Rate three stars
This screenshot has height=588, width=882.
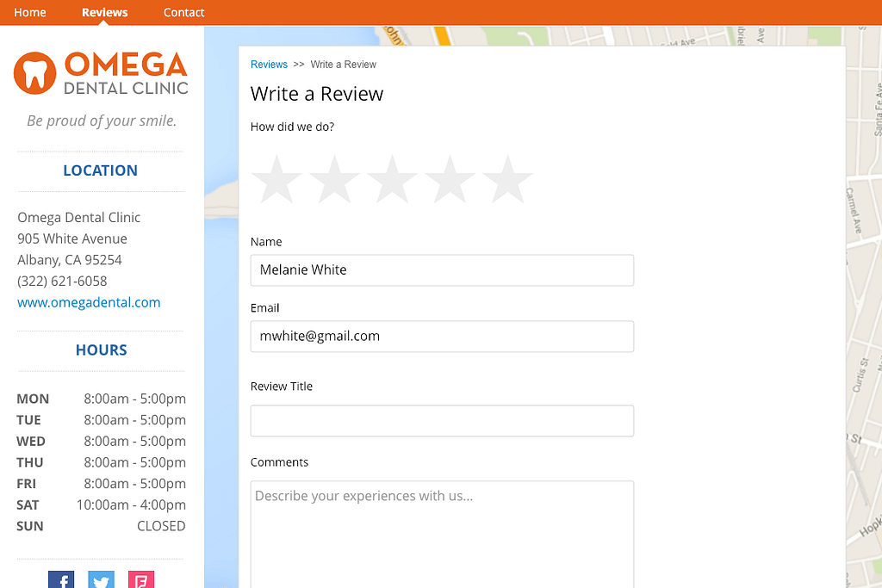(392, 179)
